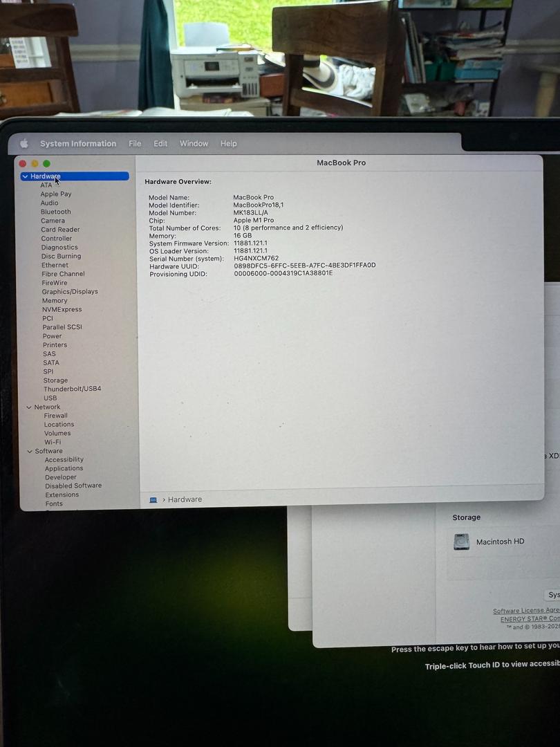The image size is (560, 747).
Task: Open the Window menu
Action: (194, 143)
